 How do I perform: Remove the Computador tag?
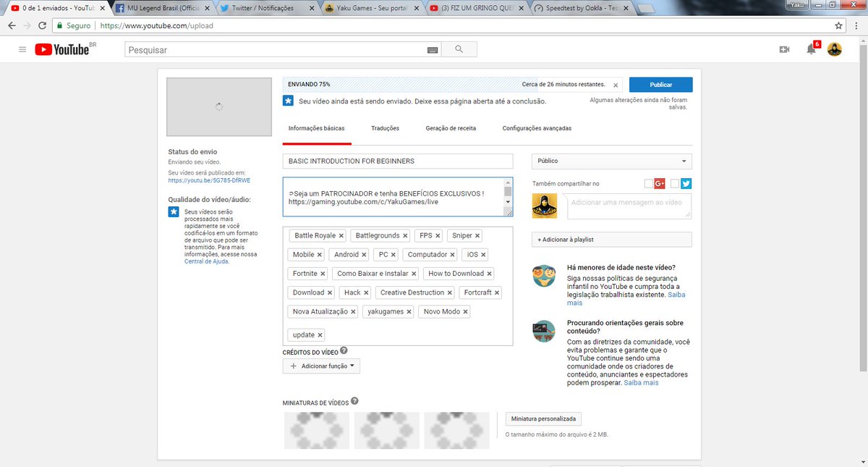(x=453, y=255)
